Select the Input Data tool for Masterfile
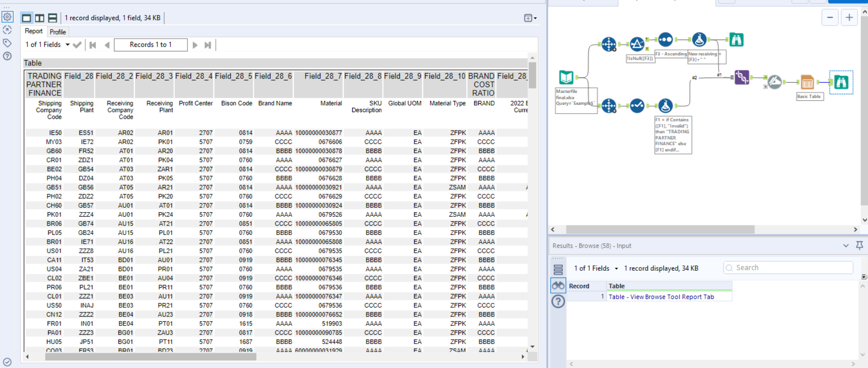The image size is (868, 368). click(x=566, y=77)
